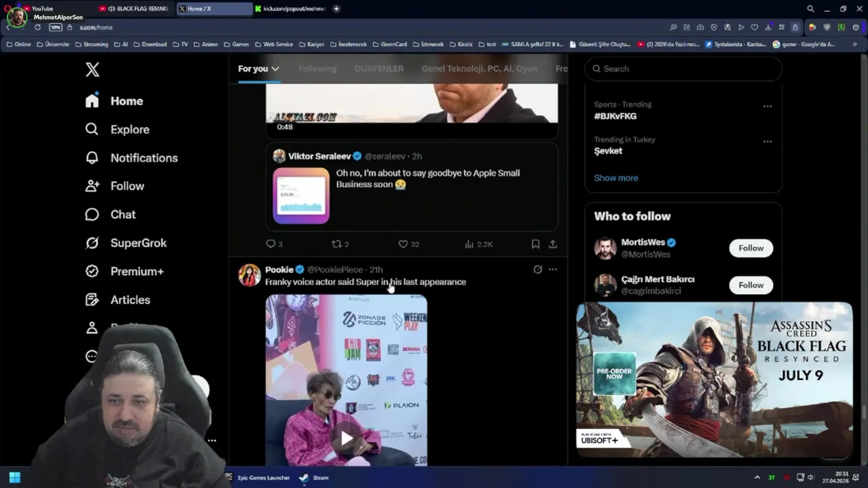Open Üniversite bookmarks folder
This screenshot has width=868, height=488.
point(53,44)
